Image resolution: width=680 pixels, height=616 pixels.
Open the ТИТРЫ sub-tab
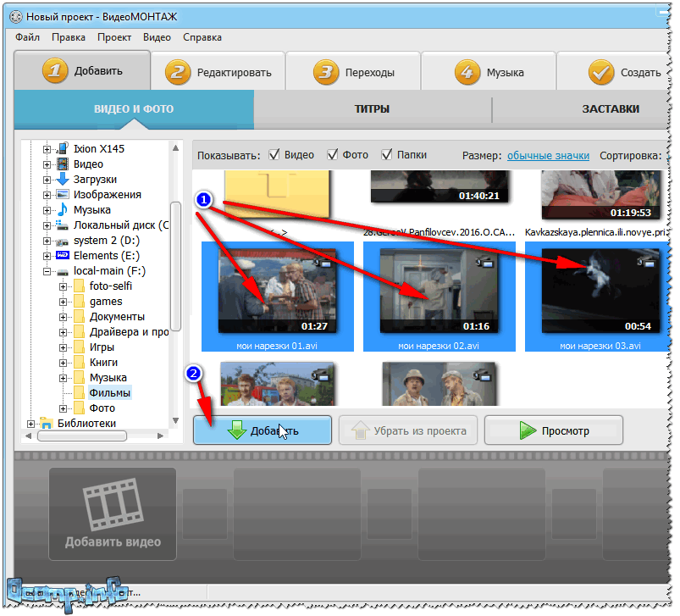pyautogui.click(x=372, y=109)
